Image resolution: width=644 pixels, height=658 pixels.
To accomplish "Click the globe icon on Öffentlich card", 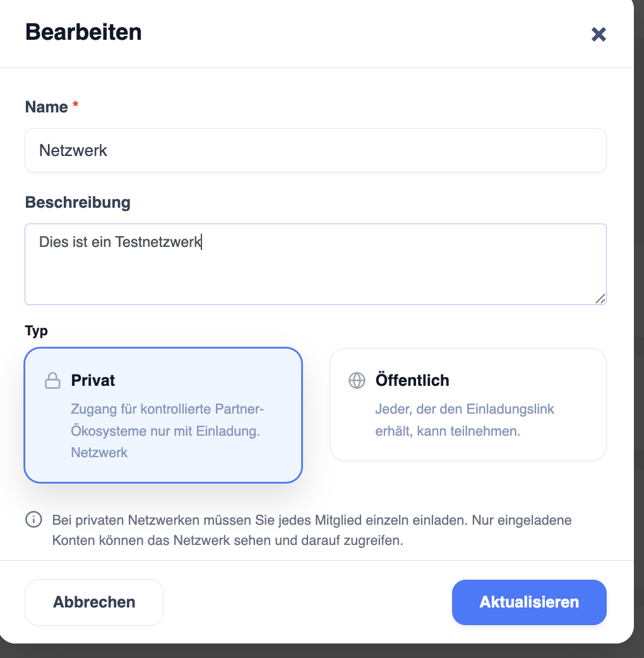I will click(x=357, y=381).
